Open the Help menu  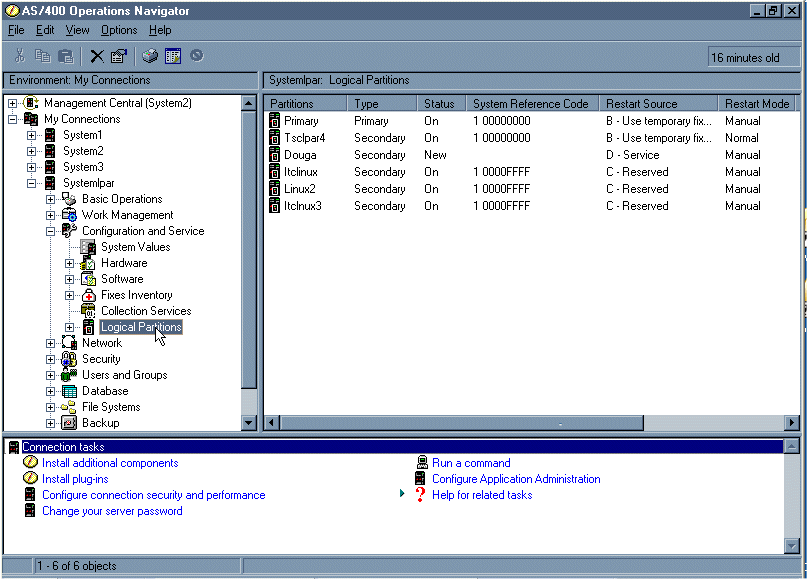tap(160, 30)
